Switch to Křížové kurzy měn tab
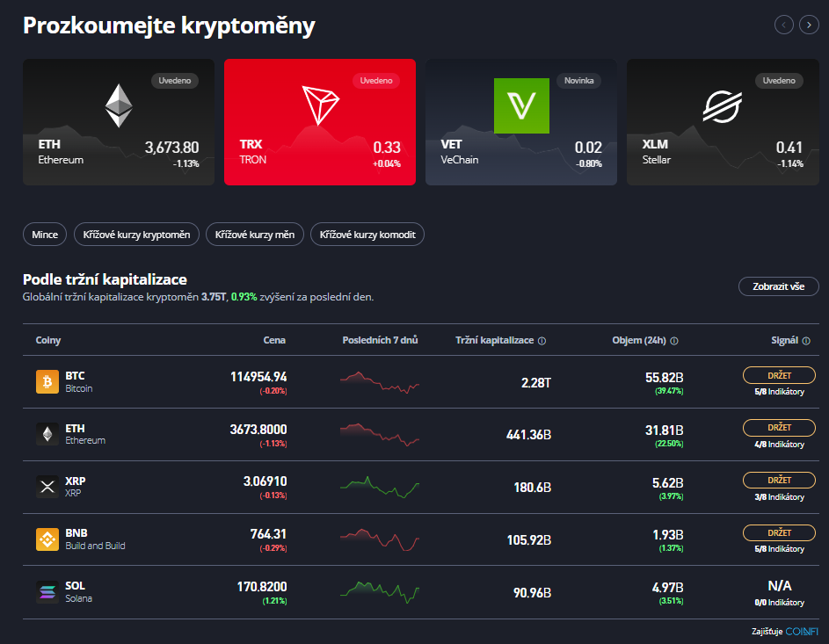This screenshot has width=829, height=644. (x=255, y=235)
